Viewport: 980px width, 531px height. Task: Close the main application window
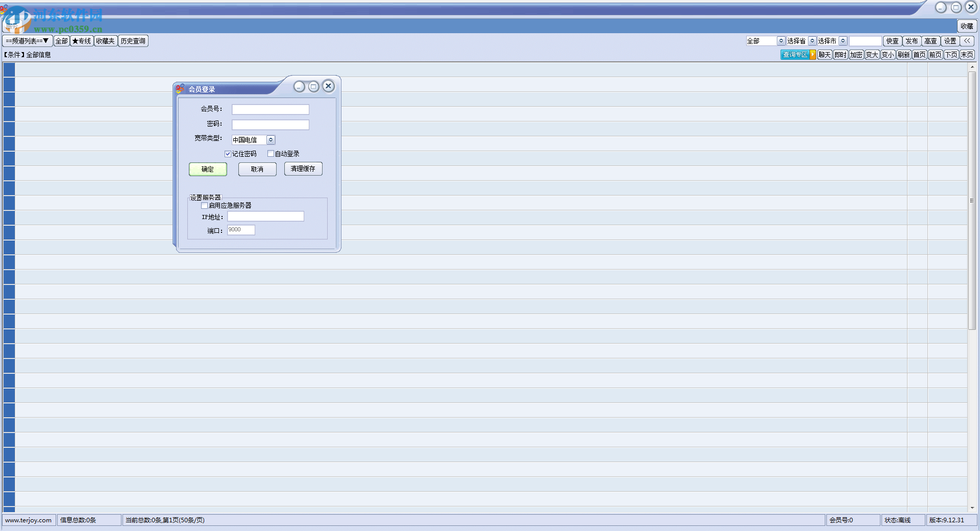[971, 7]
